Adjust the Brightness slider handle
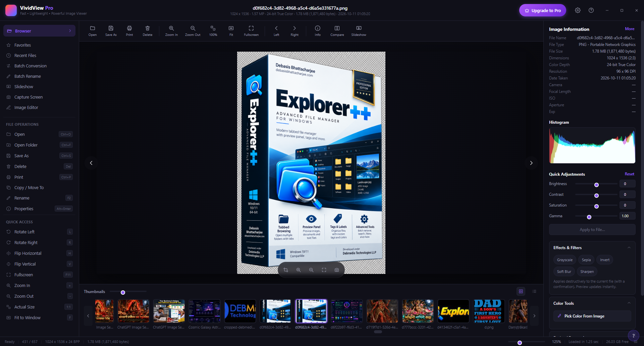 [596, 185]
